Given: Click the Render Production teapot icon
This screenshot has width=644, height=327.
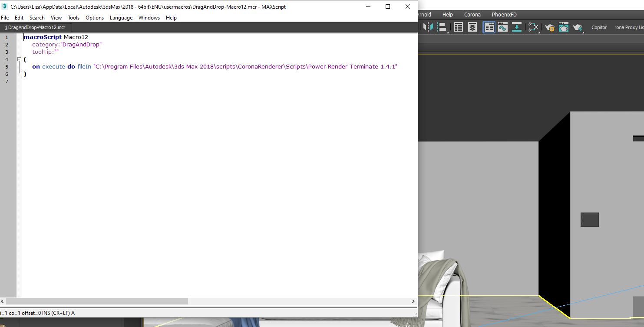Looking at the screenshot, I should click(x=578, y=27).
